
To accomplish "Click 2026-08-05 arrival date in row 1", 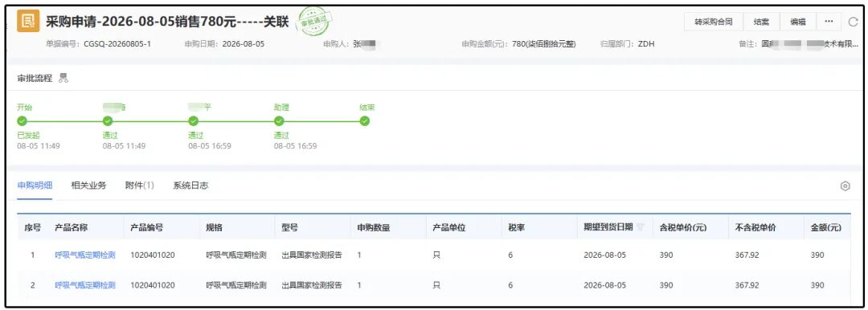I will (605, 255).
